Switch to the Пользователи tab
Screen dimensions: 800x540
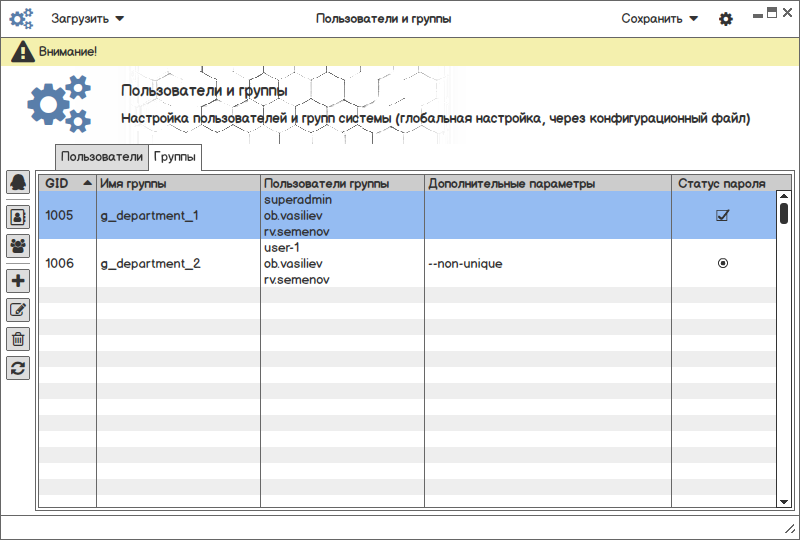(x=102, y=157)
